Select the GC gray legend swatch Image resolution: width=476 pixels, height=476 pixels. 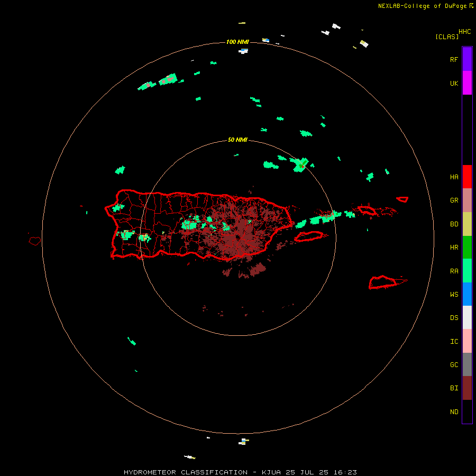(x=467, y=364)
